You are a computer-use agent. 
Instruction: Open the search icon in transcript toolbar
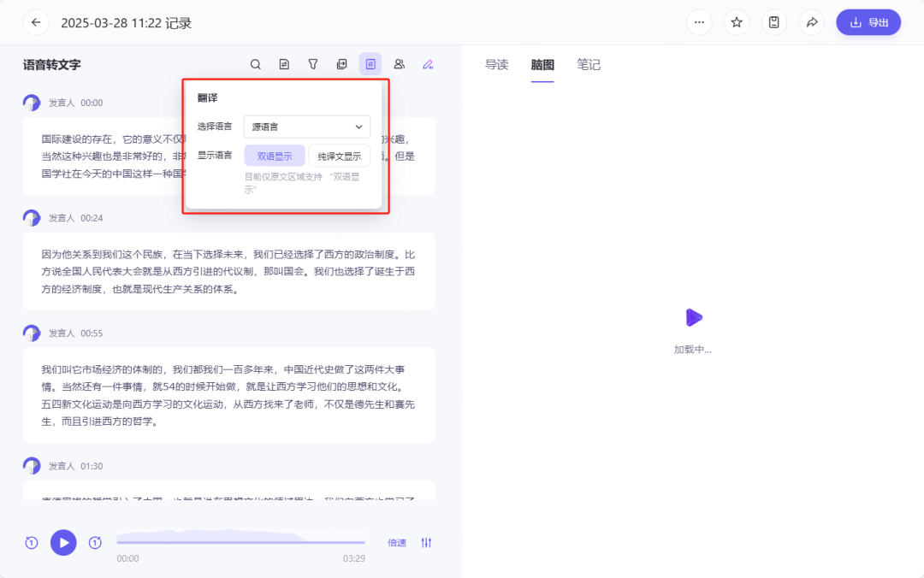click(x=256, y=63)
